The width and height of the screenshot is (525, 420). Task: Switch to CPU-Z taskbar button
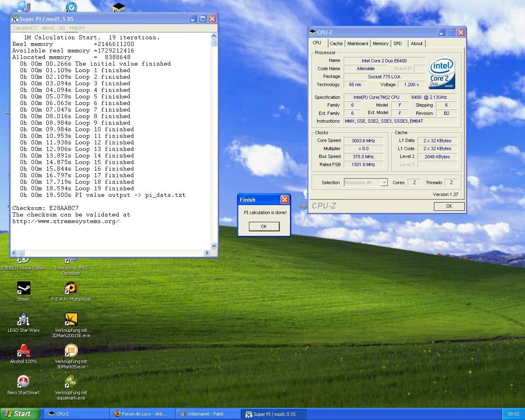pyautogui.click(x=76, y=414)
